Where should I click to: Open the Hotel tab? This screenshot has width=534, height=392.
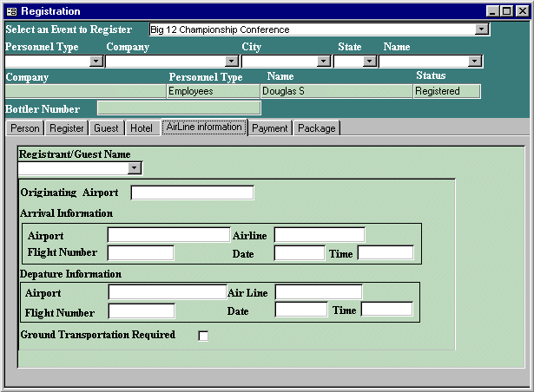142,128
